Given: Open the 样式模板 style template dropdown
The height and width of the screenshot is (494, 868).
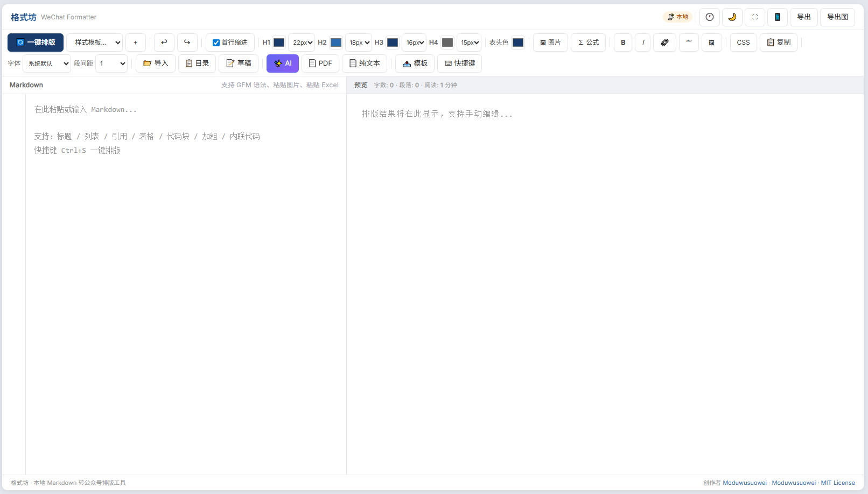Looking at the screenshot, I should (x=95, y=43).
